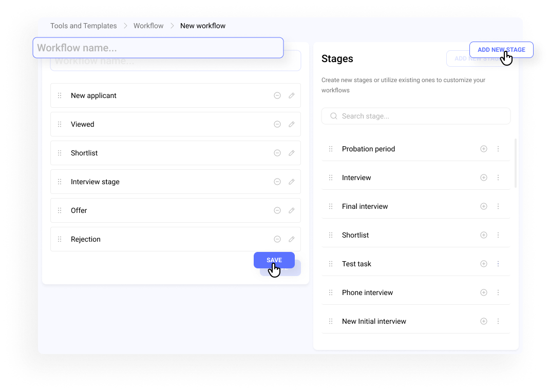The height and width of the screenshot is (392, 549).
Task: Remove the New applicant stage from workflow
Action: 277,95
